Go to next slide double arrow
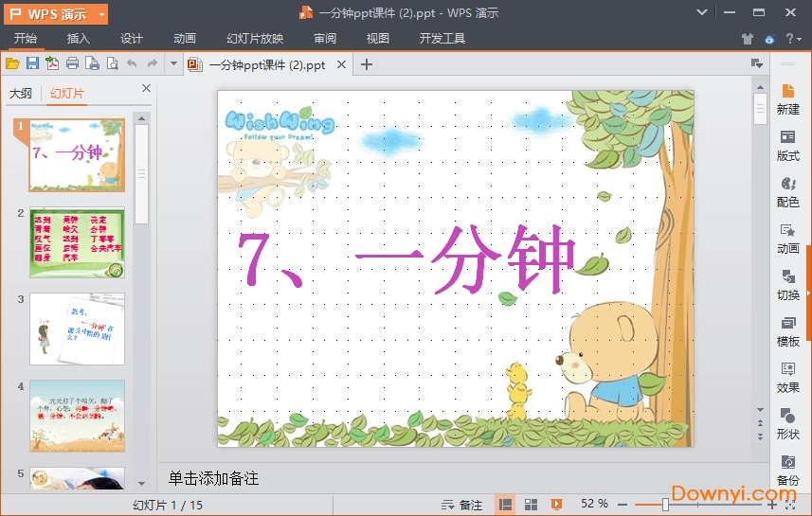 coord(760,436)
